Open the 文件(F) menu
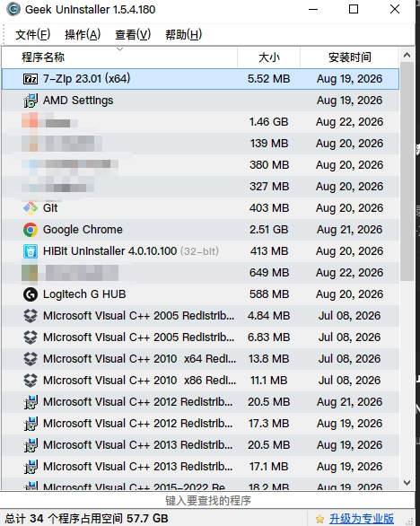The height and width of the screenshot is (526, 420). (x=33, y=34)
